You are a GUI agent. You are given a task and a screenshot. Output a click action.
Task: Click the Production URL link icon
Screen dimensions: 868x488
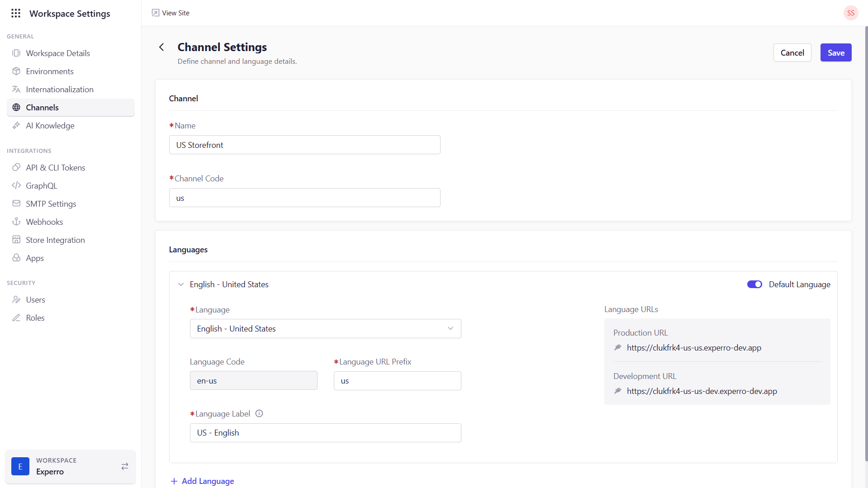(618, 347)
